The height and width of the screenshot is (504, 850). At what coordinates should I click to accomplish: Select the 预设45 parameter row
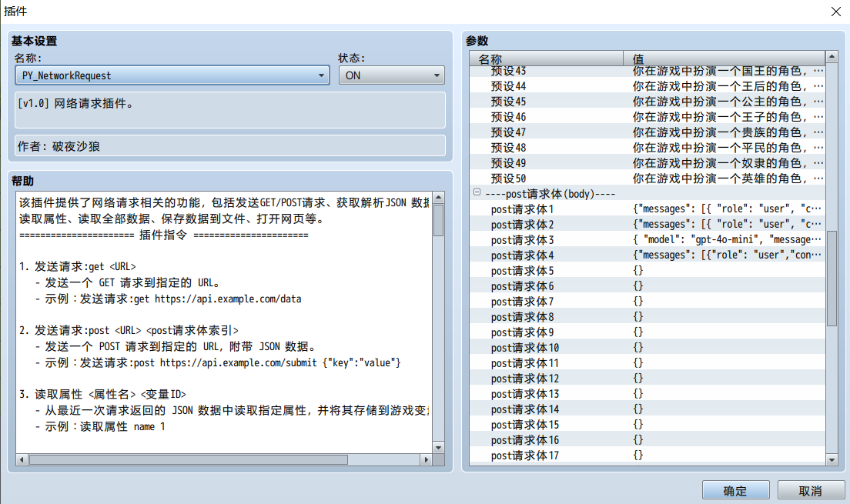[648, 102]
